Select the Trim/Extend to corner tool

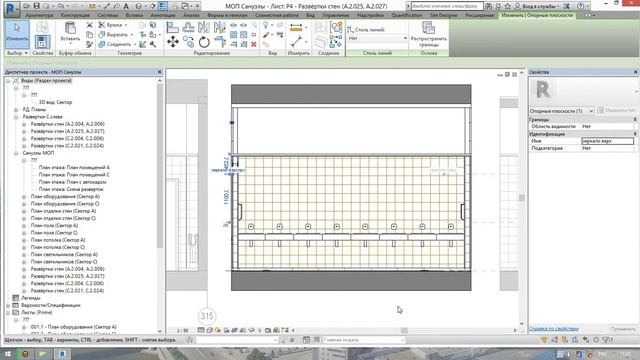tap(220, 42)
